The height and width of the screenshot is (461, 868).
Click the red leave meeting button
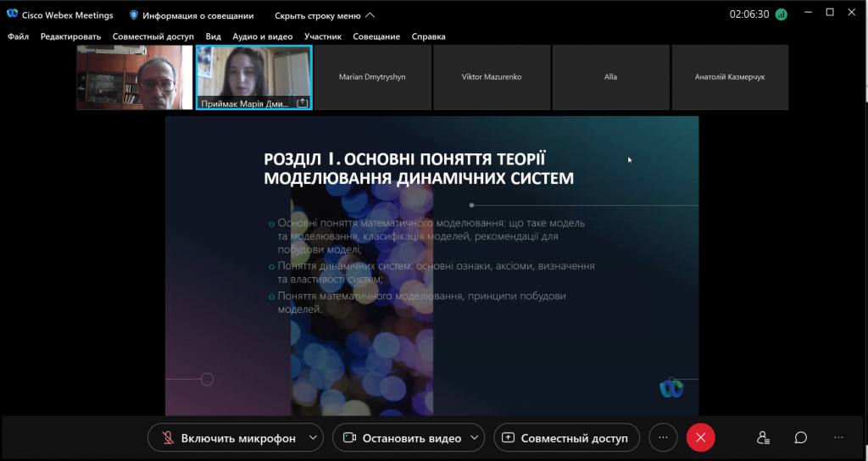700,438
